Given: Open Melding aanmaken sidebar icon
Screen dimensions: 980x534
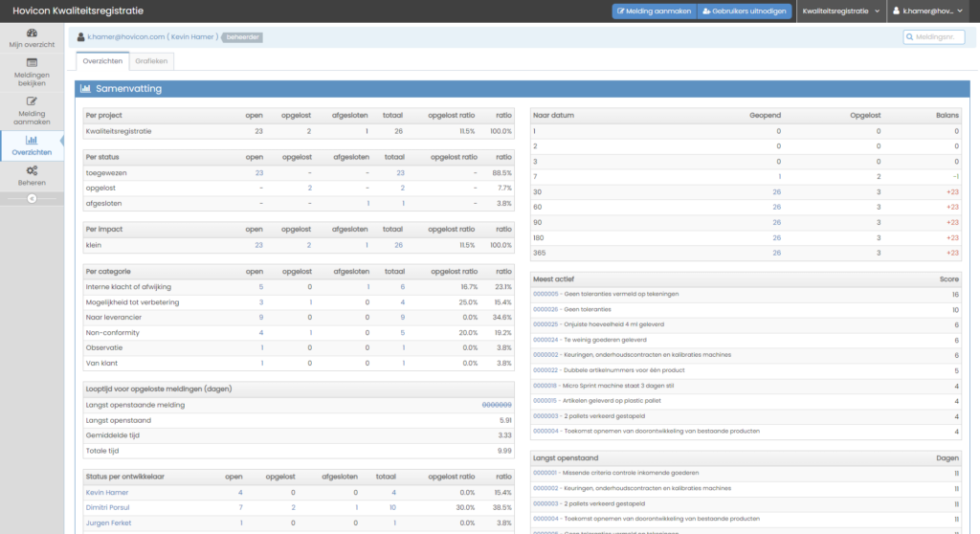Looking at the screenshot, I should click(32, 100).
